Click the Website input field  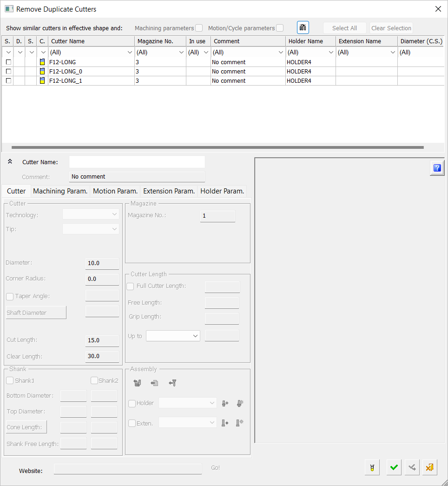128,469
